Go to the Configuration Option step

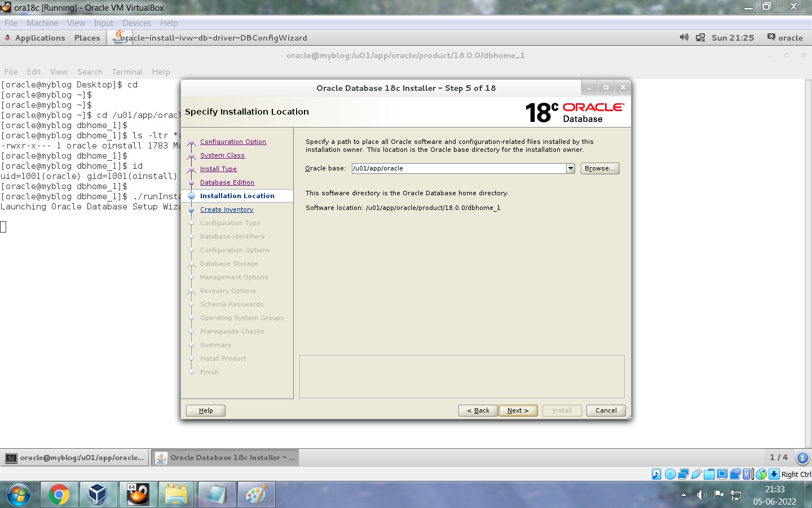[233, 142]
